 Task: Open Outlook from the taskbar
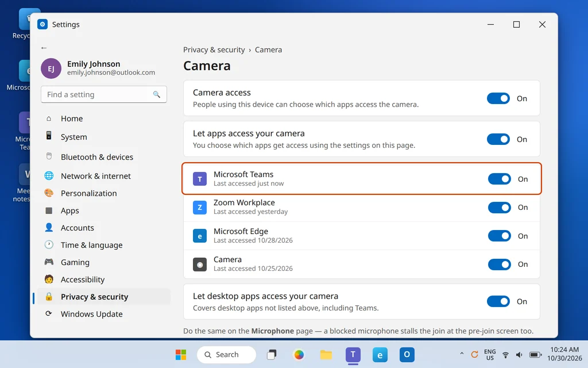tap(407, 354)
